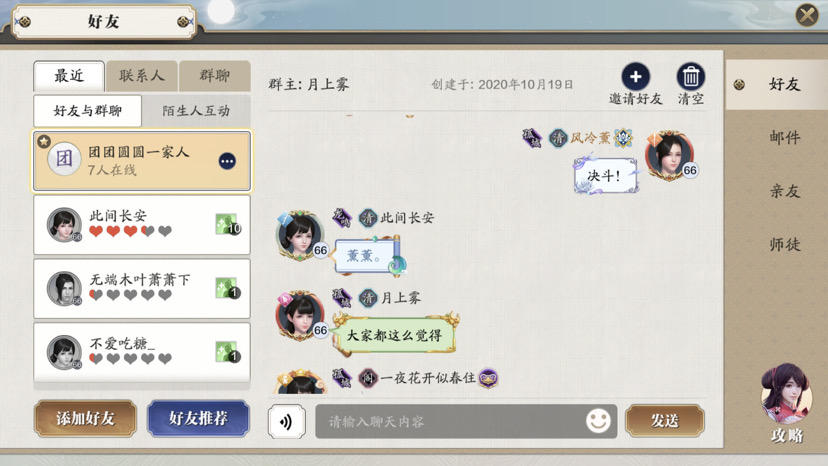This screenshot has width=828, height=466.
Task: Click 此间长安's green gift icon
Action: (x=228, y=225)
